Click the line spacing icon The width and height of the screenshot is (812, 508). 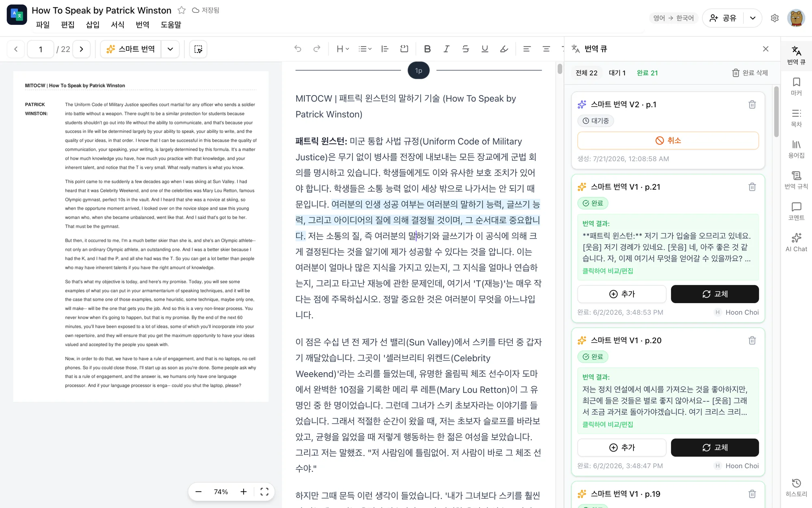(385, 49)
